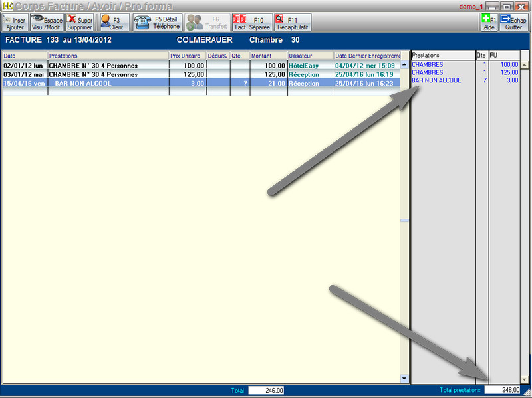Screen dimensions: 532x398
Task: Click the 04/04/12 mer 15:09 timestamp
Action: (365, 66)
